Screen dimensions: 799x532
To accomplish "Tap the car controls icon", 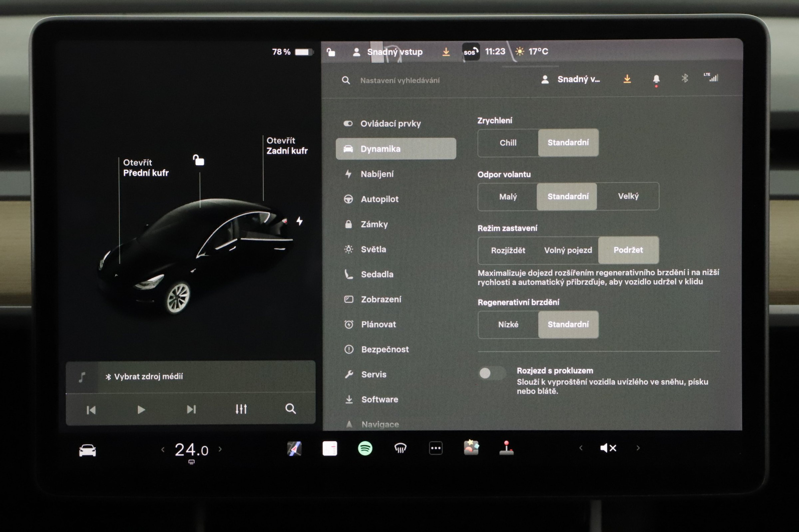I will pyautogui.click(x=87, y=450).
